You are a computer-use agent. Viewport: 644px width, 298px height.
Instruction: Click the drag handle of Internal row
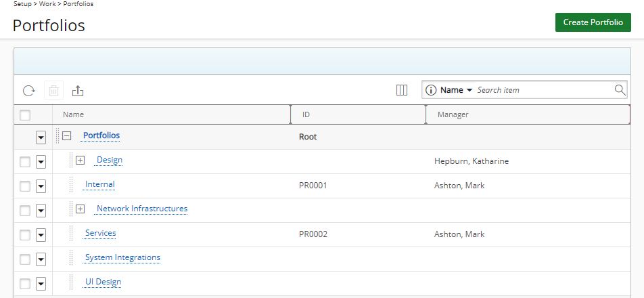71,184
